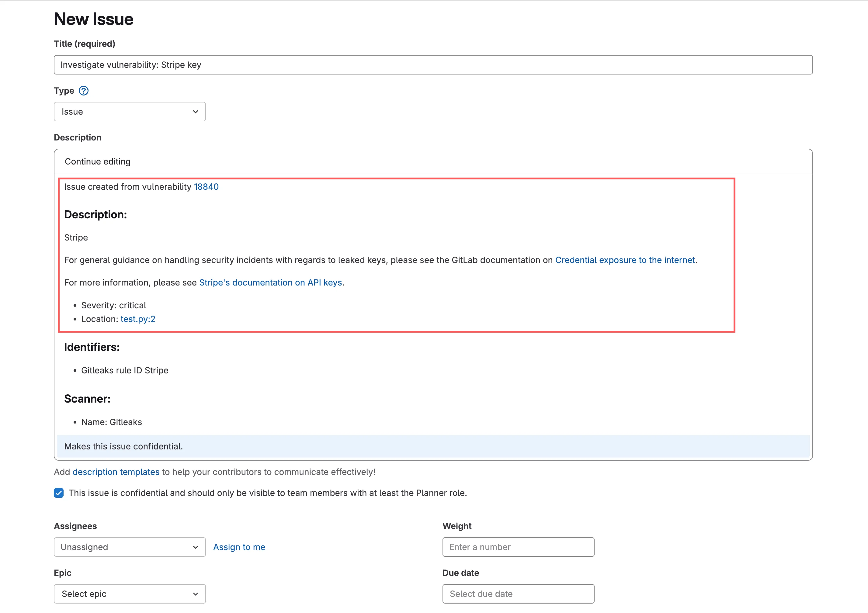Click the Select due date field
This screenshot has width=868, height=613.
518,594
